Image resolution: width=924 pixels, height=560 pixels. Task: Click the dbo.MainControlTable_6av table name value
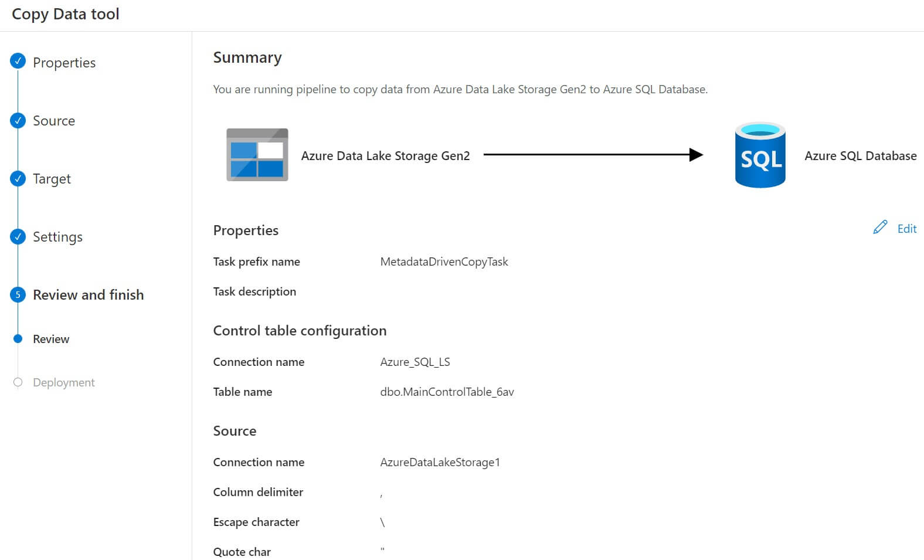click(x=447, y=392)
